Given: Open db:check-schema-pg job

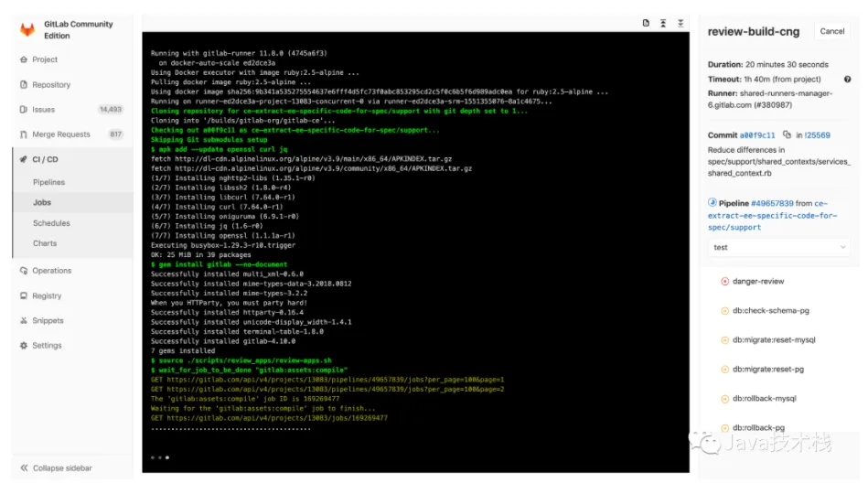Looking at the screenshot, I should (771, 311).
